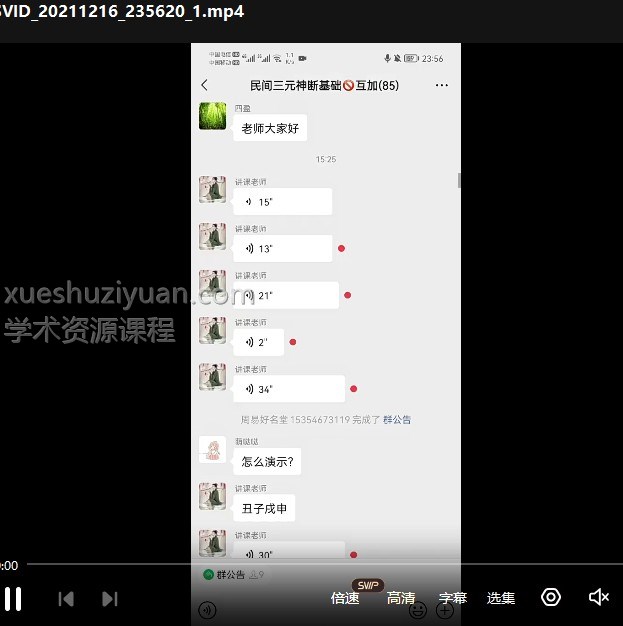Tap the back arrow in chat header
This screenshot has height=626, width=623.
pos(205,86)
